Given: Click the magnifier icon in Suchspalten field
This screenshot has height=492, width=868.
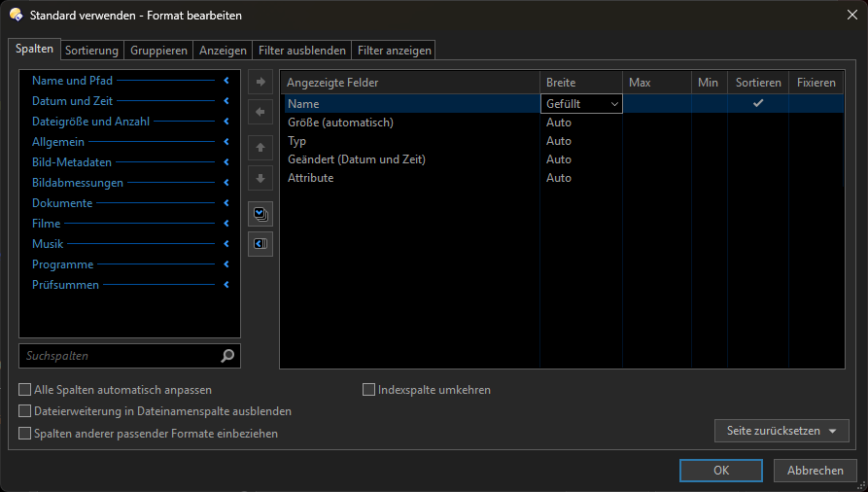Looking at the screenshot, I should point(227,356).
